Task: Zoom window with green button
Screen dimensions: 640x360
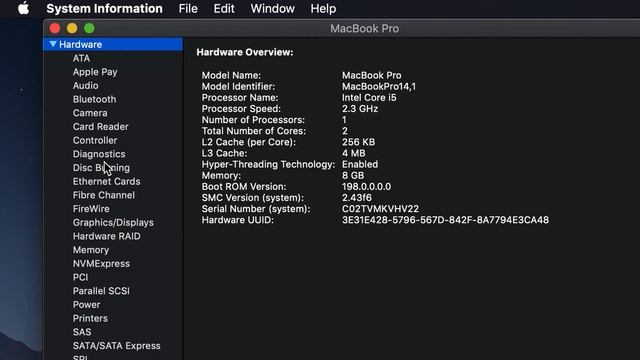Action: point(89,28)
